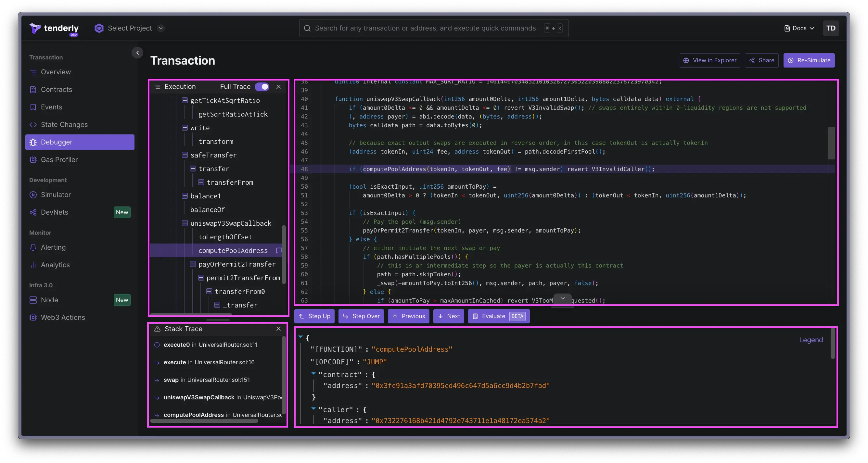Open the TD user avatar menu

coord(831,28)
